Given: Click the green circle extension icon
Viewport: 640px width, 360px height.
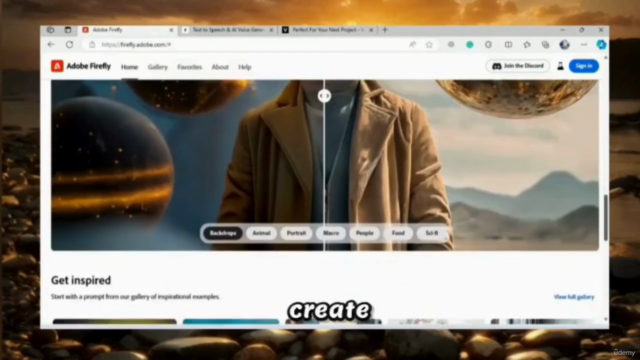Looking at the screenshot, I should pyautogui.click(x=470, y=44).
